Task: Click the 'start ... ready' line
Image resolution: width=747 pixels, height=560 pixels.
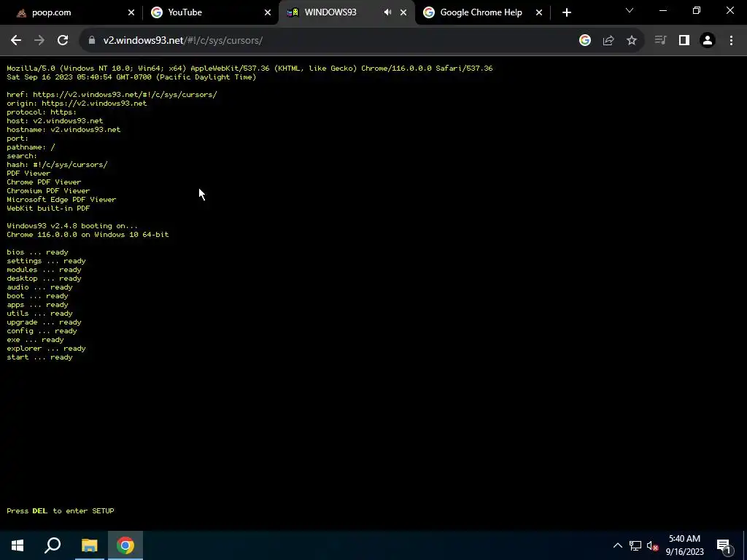Action: [x=39, y=357]
